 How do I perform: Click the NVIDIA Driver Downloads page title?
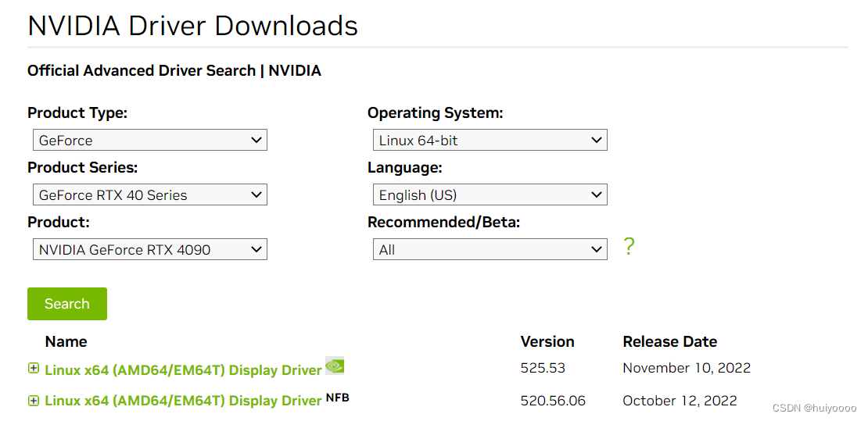pos(192,26)
